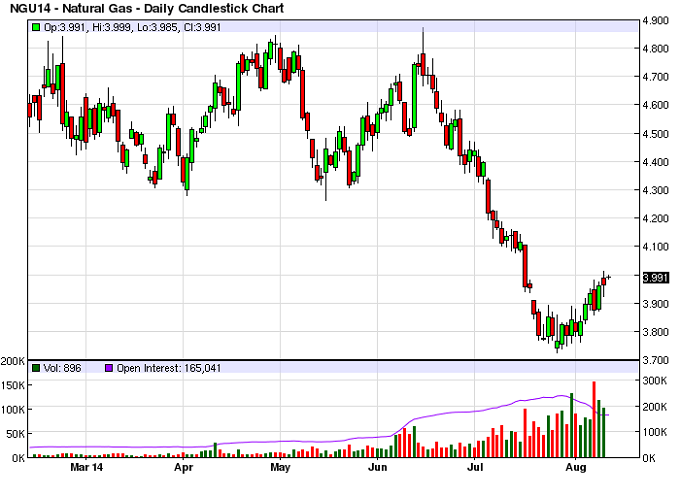Click the dark green Vol legend square
The width and height of the screenshot is (680, 497).
(x=36, y=368)
